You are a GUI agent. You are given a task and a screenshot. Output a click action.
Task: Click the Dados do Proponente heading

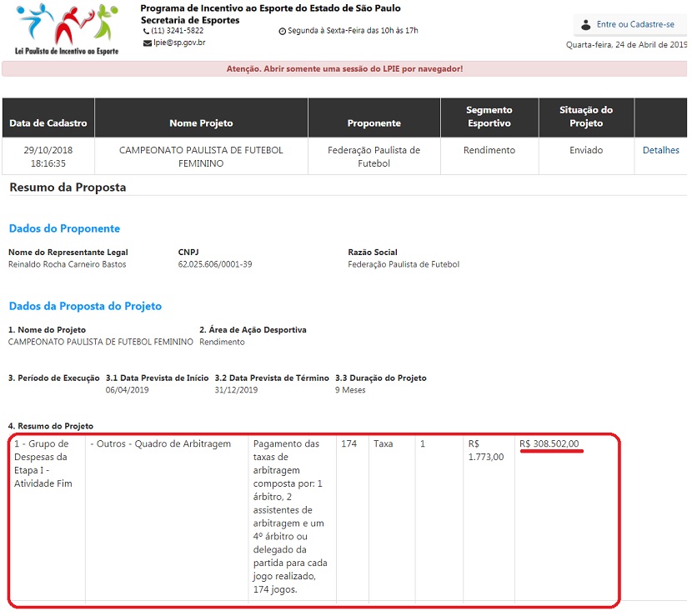click(64, 228)
